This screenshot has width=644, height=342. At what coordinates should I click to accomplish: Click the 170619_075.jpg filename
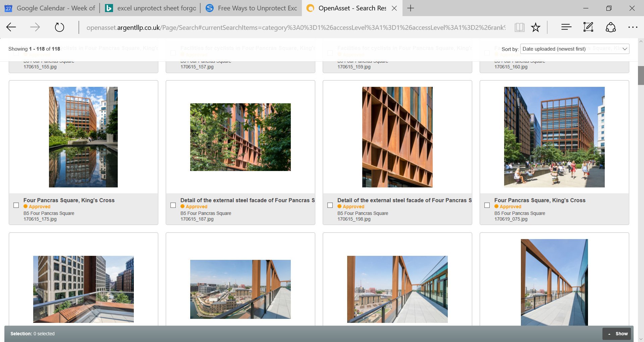(511, 219)
